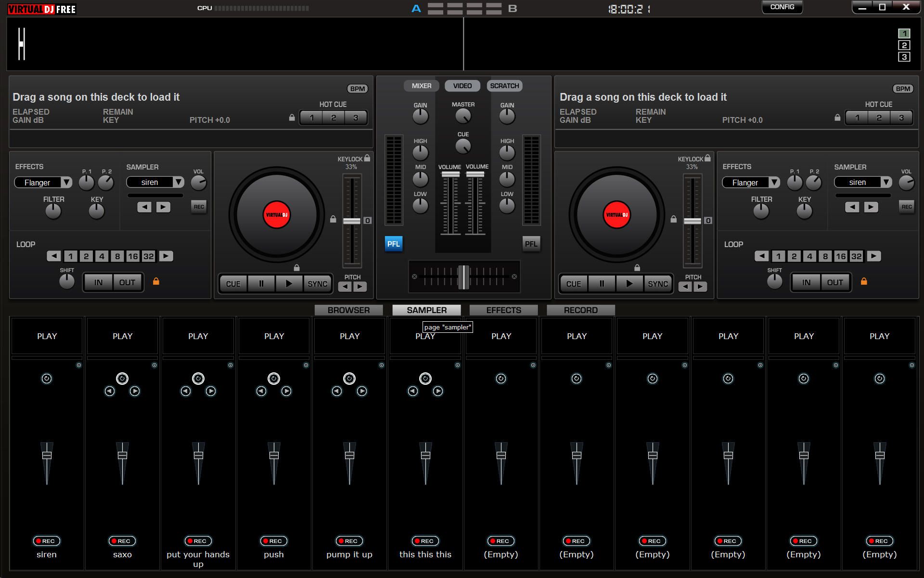Screen dimensions: 924x578
Task: Click right deck loop shrink arrow
Action: tap(761, 256)
